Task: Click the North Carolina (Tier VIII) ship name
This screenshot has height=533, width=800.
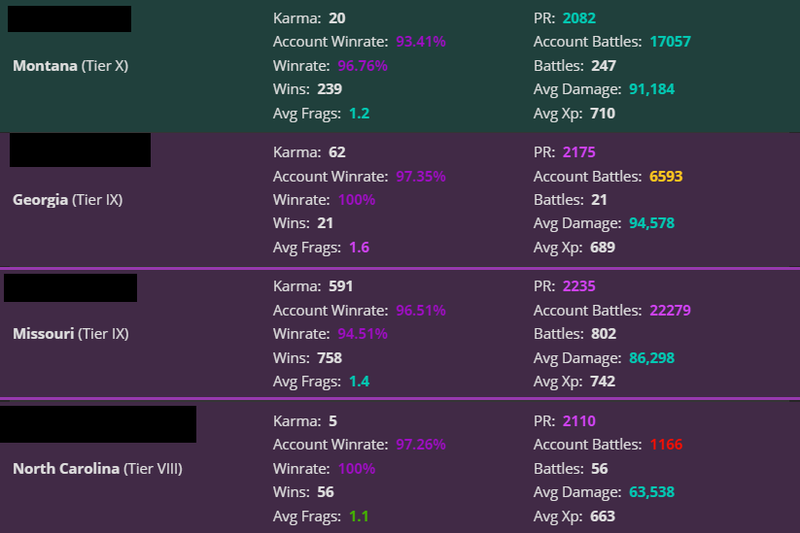Action: (x=97, y=468)
